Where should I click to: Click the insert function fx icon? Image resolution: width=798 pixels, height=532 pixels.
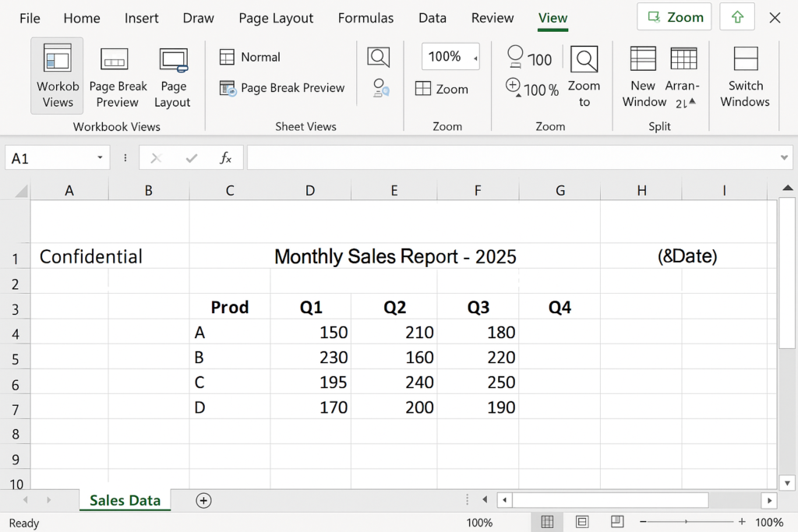click(225, 158)
